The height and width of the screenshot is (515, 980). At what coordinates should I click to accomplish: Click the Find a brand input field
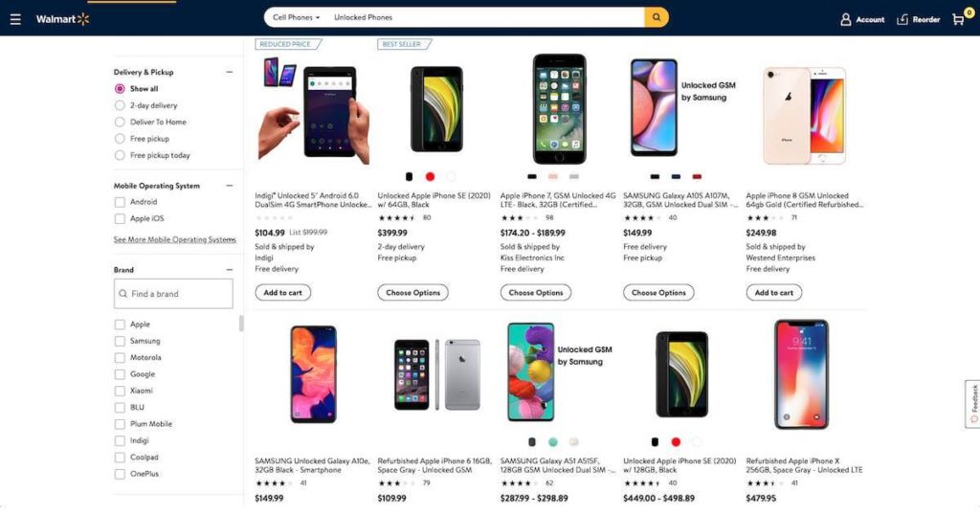click(174, 294)
